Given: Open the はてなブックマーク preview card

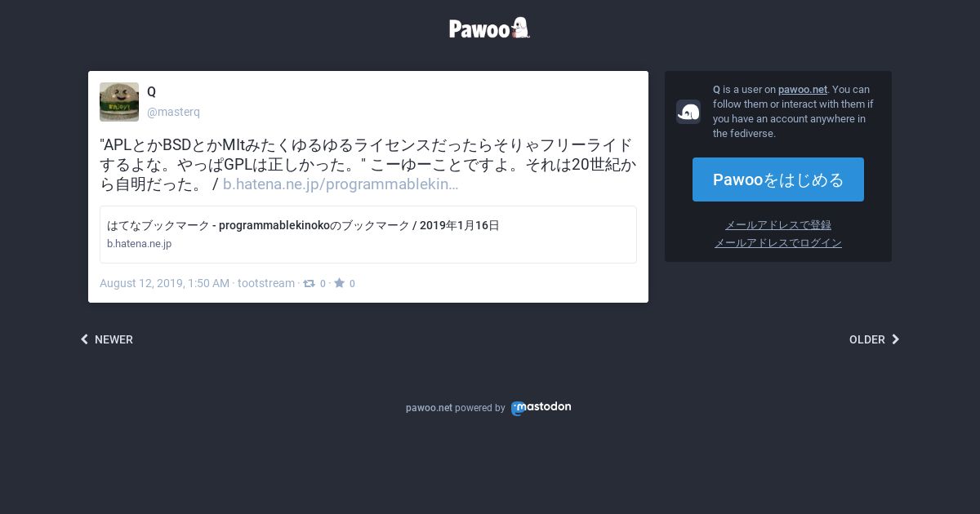Looking at the screenshot, I should pyautogui.click(x=368, y=234).
